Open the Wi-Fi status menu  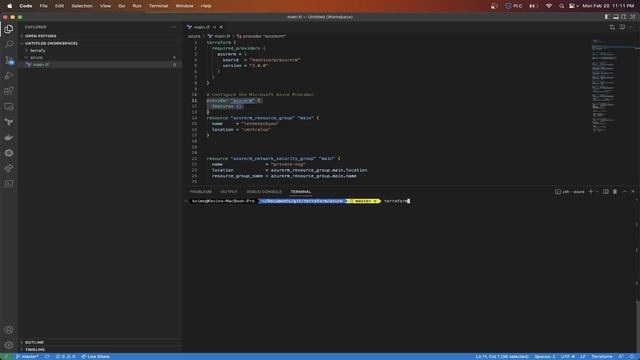549,6
